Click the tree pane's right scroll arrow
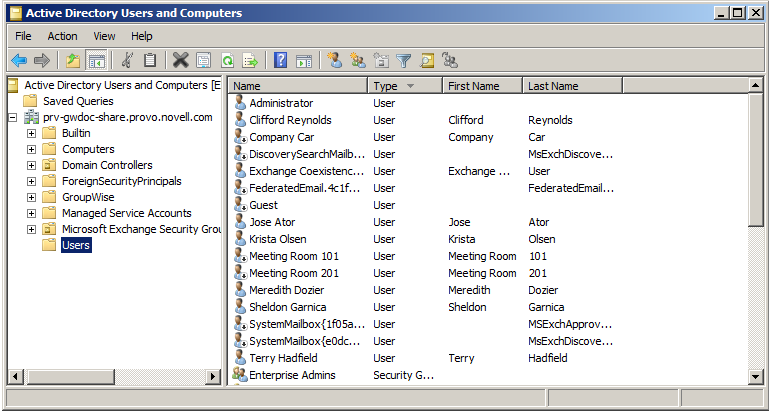769x412 pixels. (213, 377)
